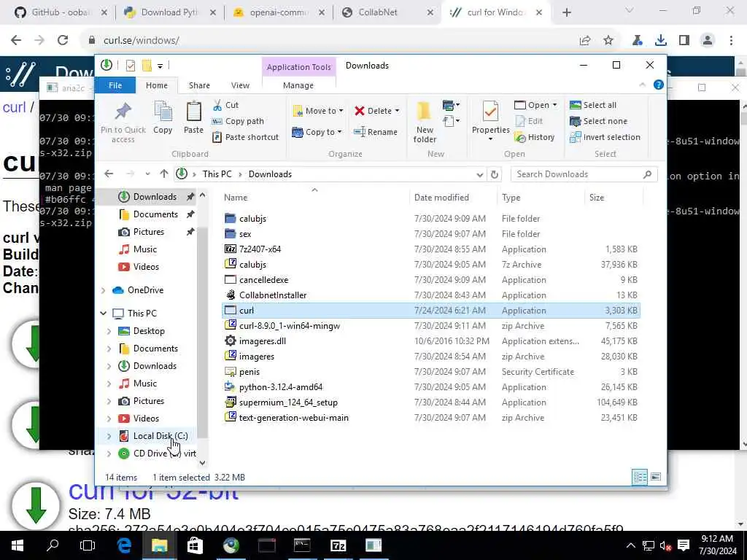Click Downloads in address breadcrumb

[x=270, y=174]
